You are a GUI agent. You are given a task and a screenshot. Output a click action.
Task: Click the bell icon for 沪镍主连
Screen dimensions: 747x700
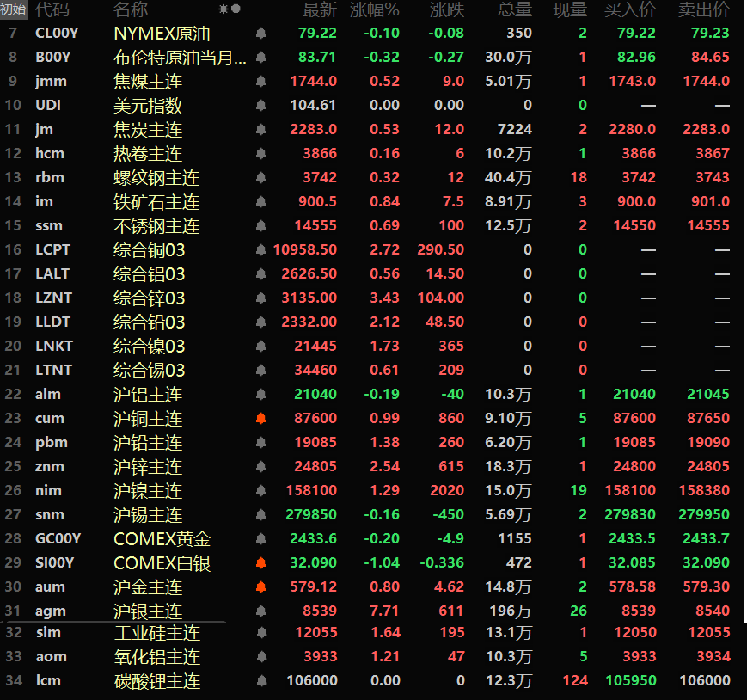[x=260, y=490]
